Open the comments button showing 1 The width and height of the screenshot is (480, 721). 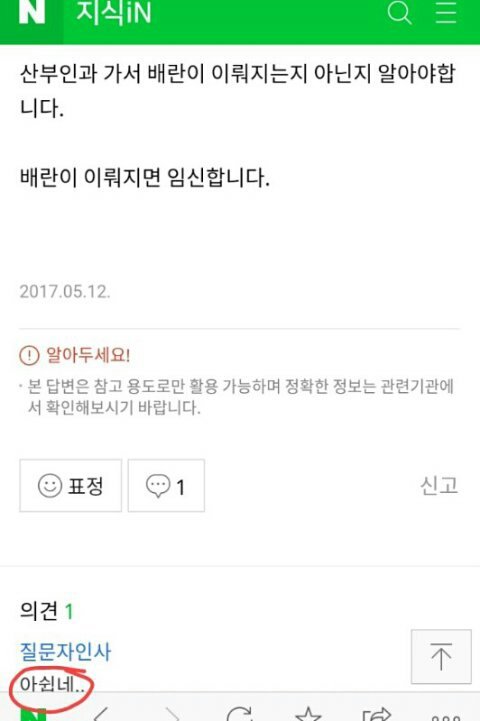(166, 485)
